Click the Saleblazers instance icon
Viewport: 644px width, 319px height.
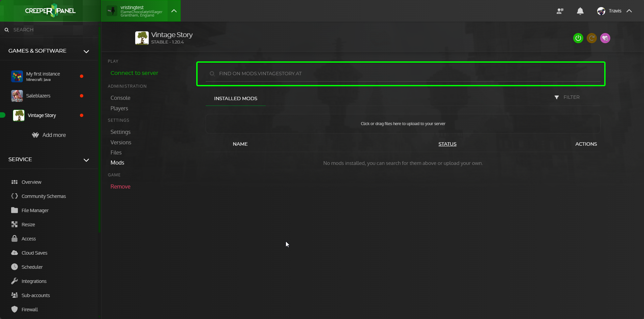point(17,96)
